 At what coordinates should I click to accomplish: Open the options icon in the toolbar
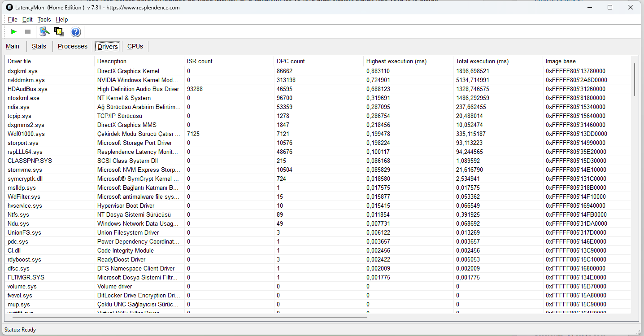point(44,31)
